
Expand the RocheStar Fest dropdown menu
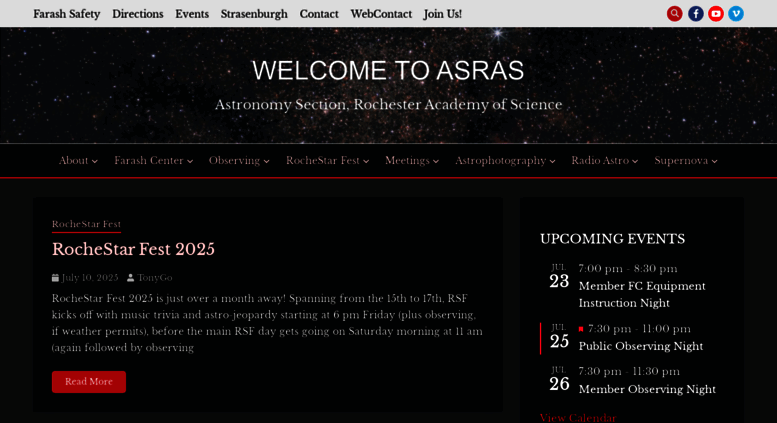tap(328, 160)
